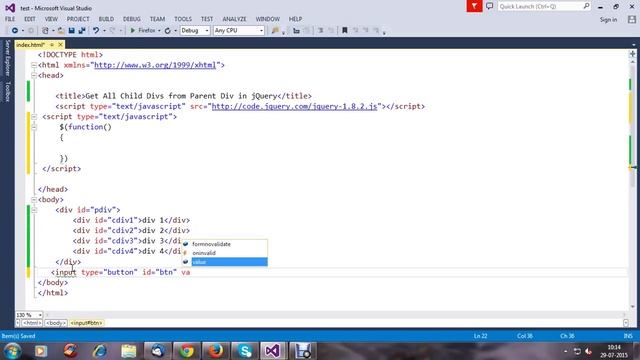Collapse the html element outline node
The width and height of the screenshot is (640, 360).
[34, 65]
